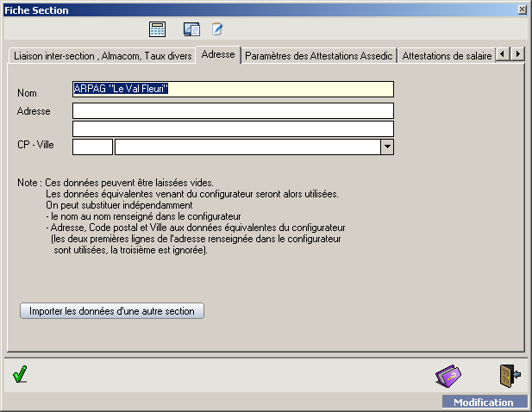
Task: Expand the Ville dropdown arrow
Action: pyautogui.click(x=387, y=147)
